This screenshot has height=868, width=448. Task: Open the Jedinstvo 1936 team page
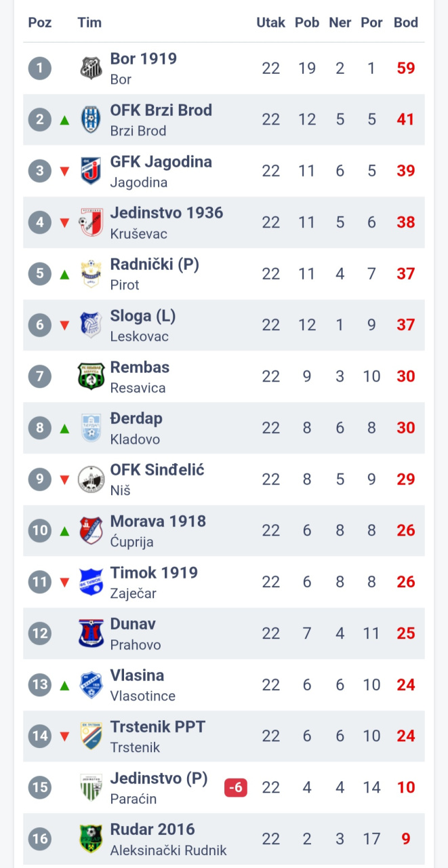coord(166,213)
